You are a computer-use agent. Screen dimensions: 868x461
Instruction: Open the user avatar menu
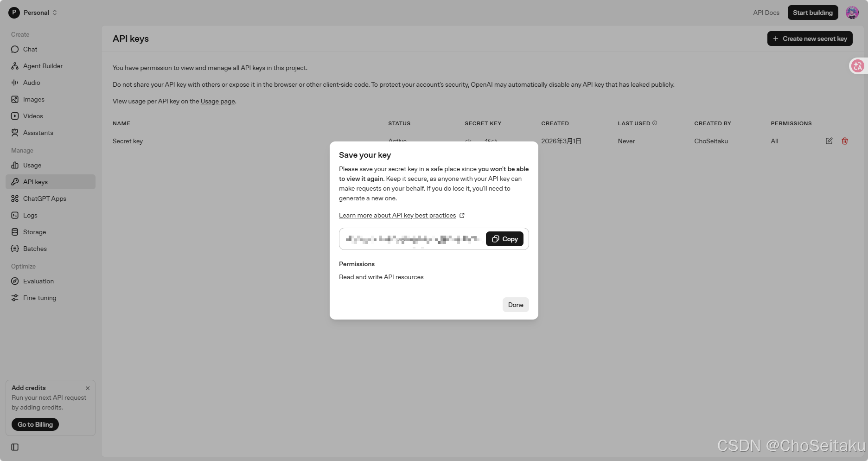tap(852, 13)
